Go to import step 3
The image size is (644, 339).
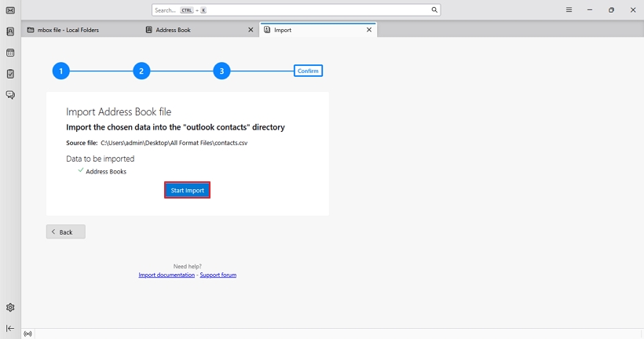(x=221, y=71)
